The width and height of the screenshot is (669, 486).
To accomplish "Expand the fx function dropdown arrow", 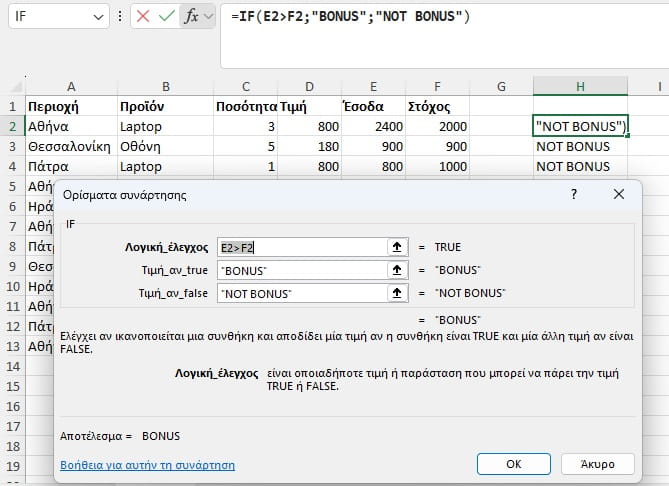I will coord(208,16).
